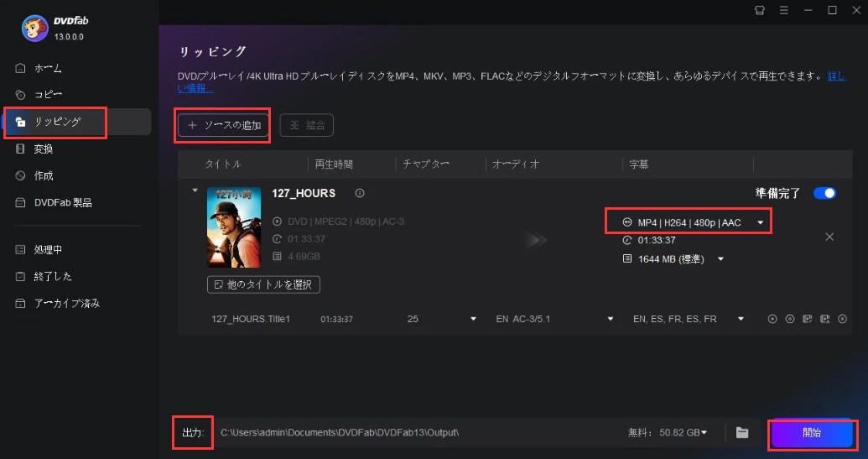Open the 詳しい情報 link
The height and width of the screenshot is (459, 868).
coord(836,76)
